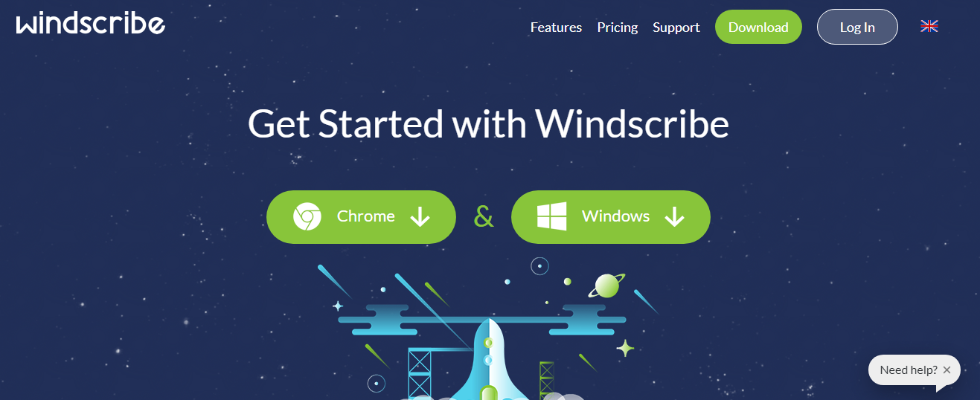Click the Windows logo icon
This screenshot has width=980, height=400.
552,216
